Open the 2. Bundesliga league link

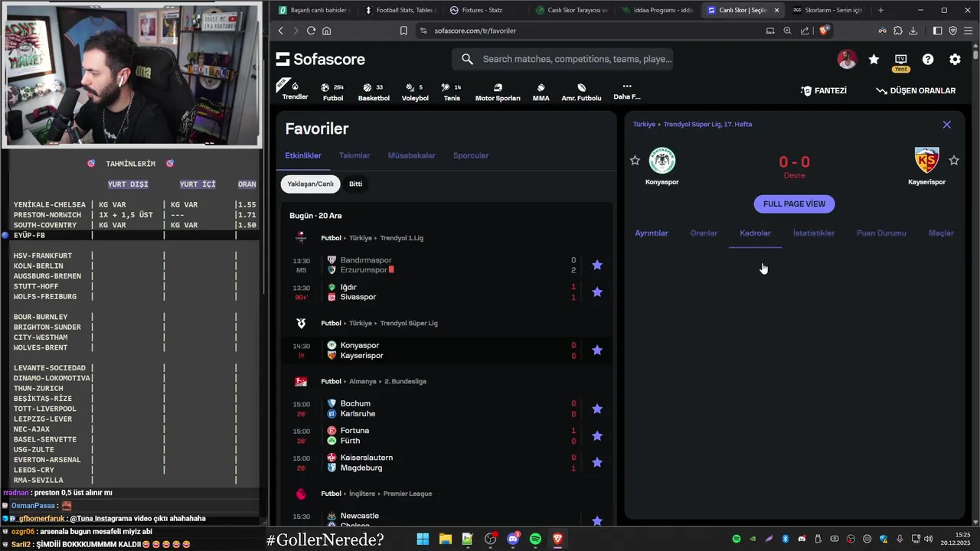click(x=405, y=381)
